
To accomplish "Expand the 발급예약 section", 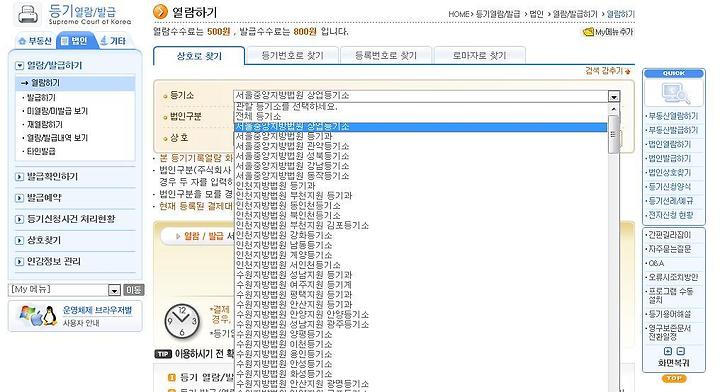I will (x=19, y=198).
